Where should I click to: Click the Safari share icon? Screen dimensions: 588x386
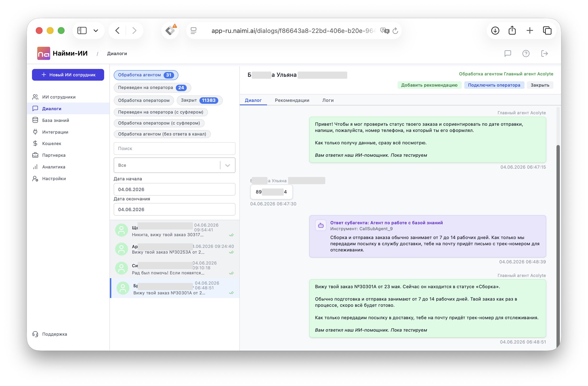click(512, 30)
